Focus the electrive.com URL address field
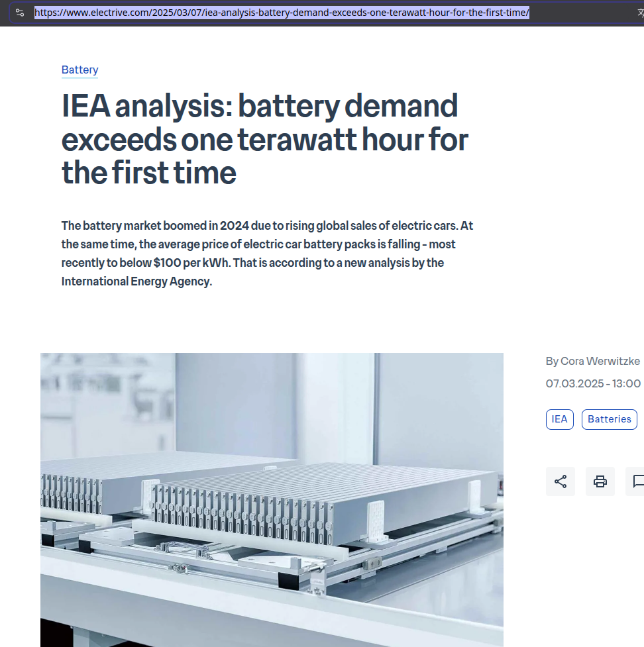The image size is (644, 647). pyautogui.click(x=282, y=13)
